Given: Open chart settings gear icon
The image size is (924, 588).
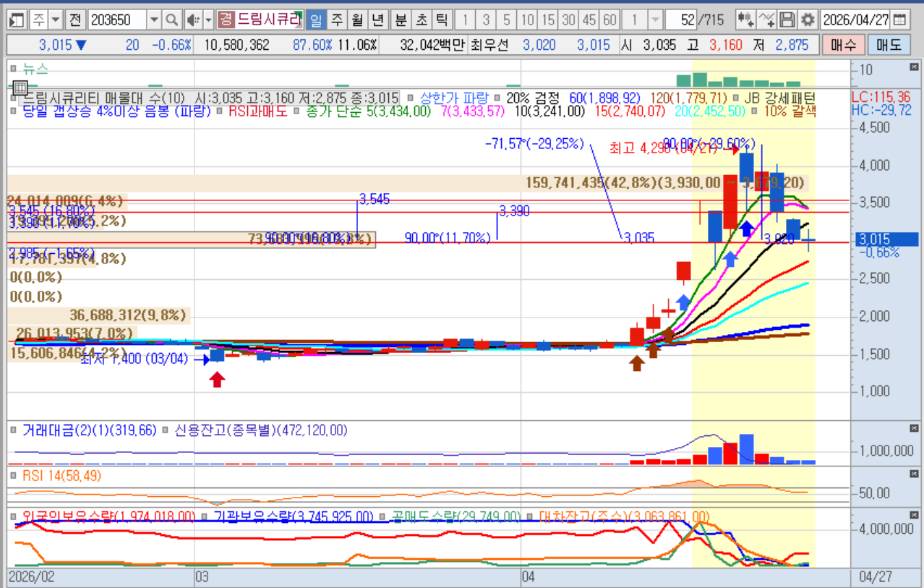Looking at the screenshot, I should pos(808,20).
